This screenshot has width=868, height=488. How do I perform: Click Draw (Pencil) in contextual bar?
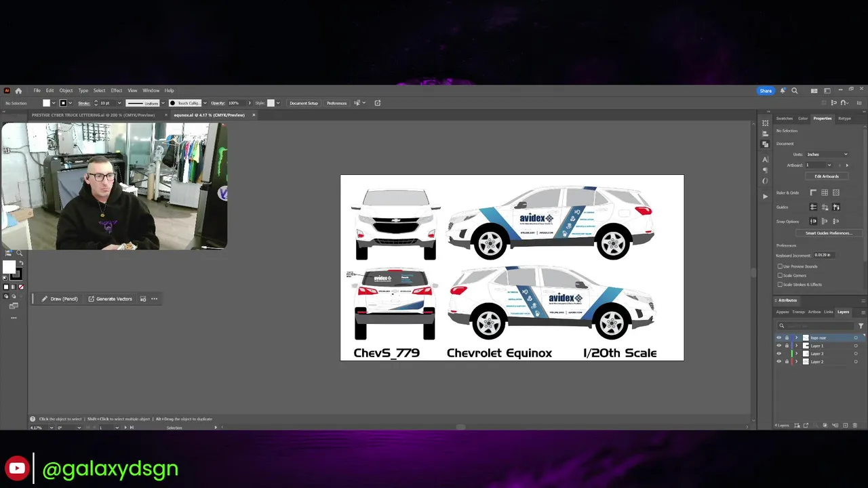tap(60, 299)
